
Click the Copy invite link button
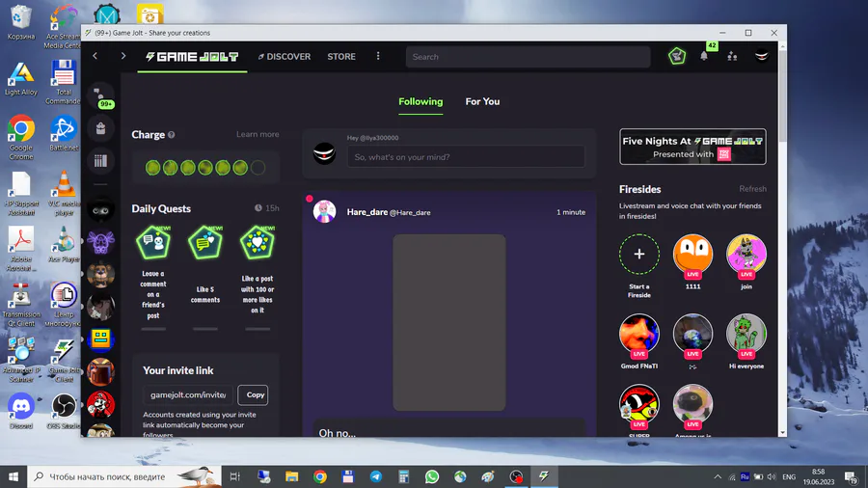(253, 395)
